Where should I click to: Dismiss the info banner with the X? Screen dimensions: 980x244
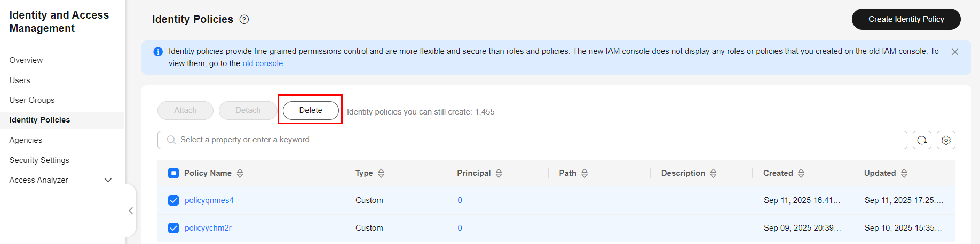click(x=955, y=52)
